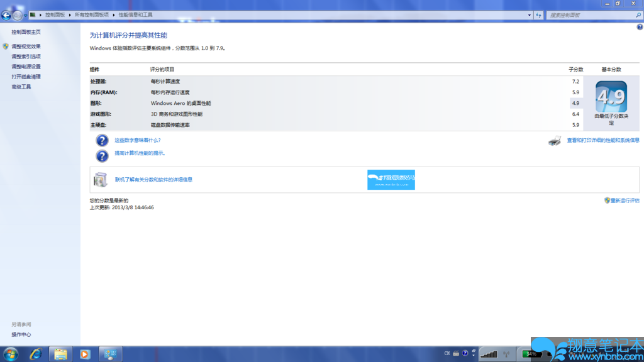Click the signal strength bars in taskbar
Screen dimensions: 644x362
coord(489,354)
